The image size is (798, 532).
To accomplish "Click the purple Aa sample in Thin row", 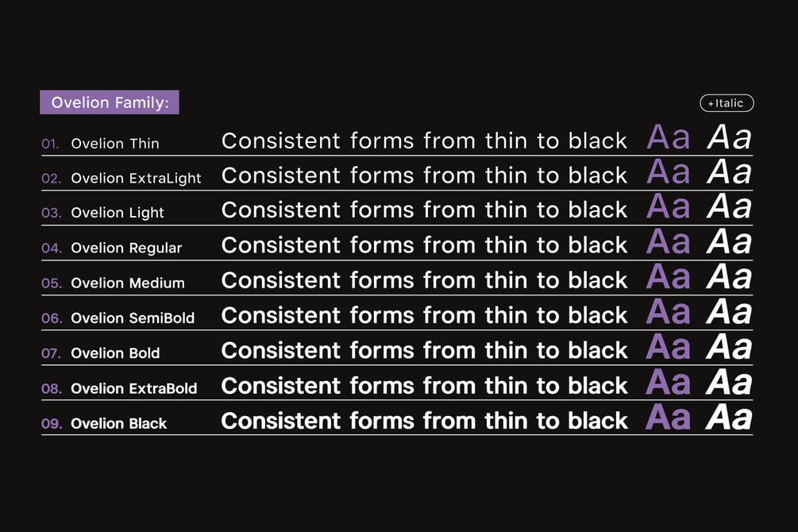I will (x=669, y=137).
